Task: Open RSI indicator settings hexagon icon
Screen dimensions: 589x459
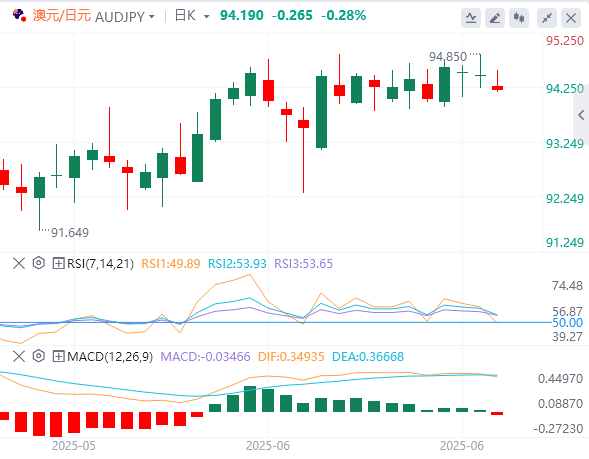Action: (x=39, y=263)
